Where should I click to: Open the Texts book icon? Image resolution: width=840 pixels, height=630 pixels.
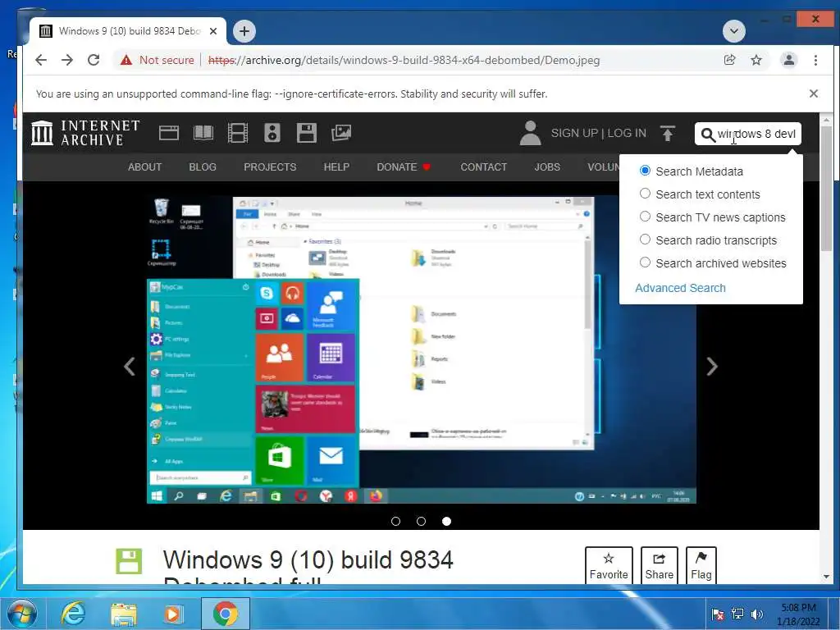(203, 133)
